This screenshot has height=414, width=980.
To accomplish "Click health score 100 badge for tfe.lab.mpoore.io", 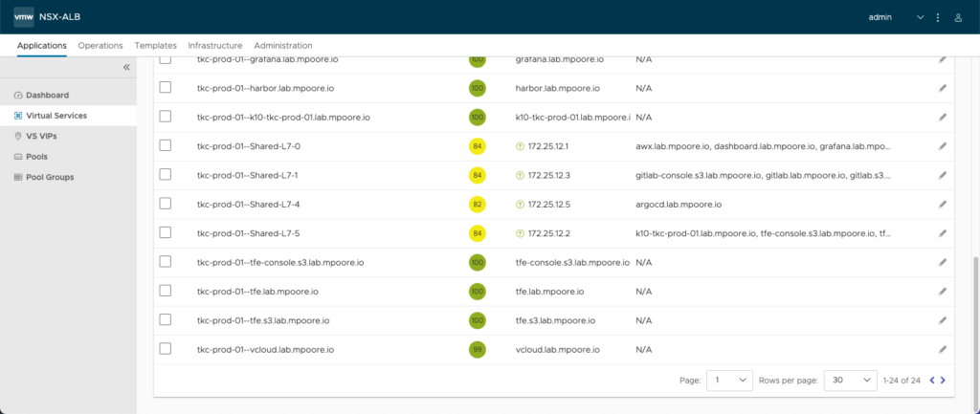I will tap(478, 292).
